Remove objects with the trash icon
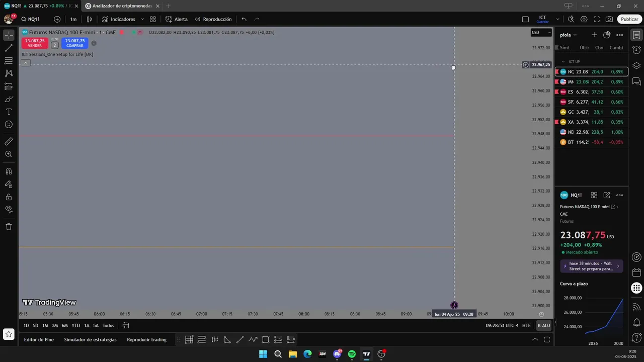This screenshot has width=644, height=362. pos(9,227)
